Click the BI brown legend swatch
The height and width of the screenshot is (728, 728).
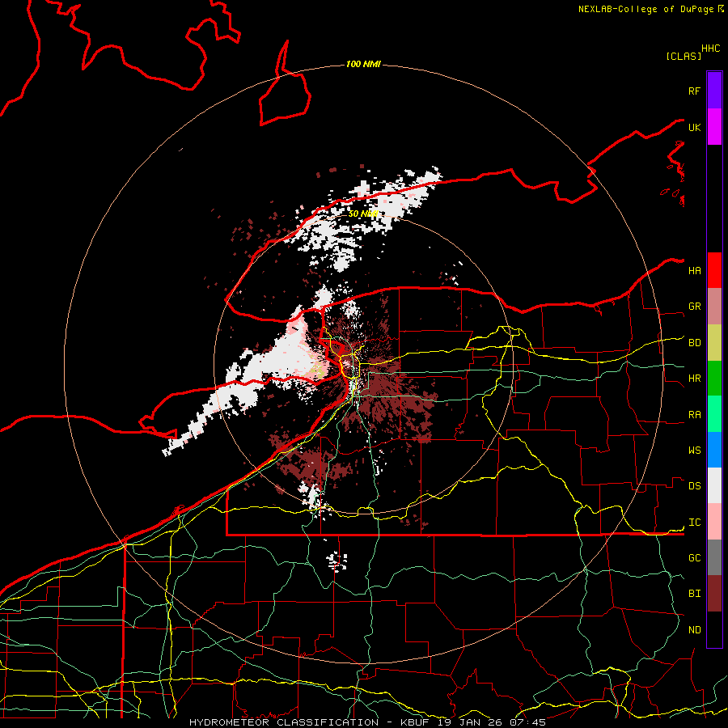pos(714,594)
